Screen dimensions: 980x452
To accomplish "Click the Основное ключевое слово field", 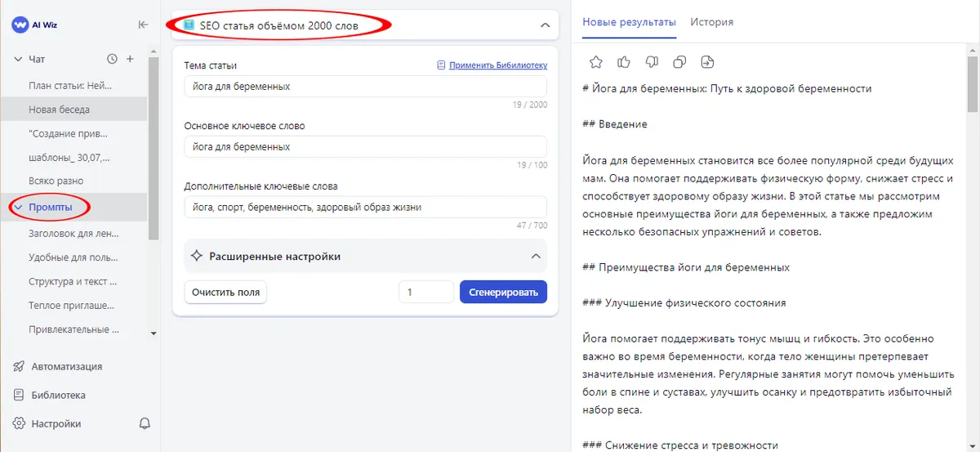I will [365, 147].
